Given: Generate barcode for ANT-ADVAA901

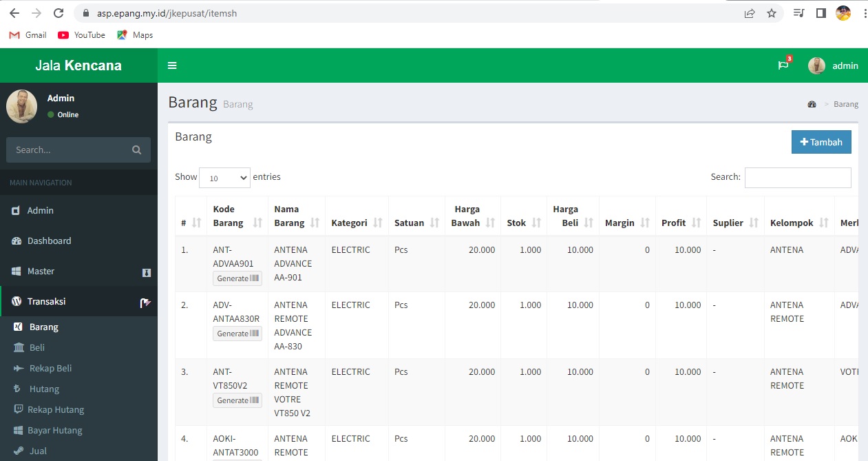Looking at the screenshot, I should (x=237, y=278).
